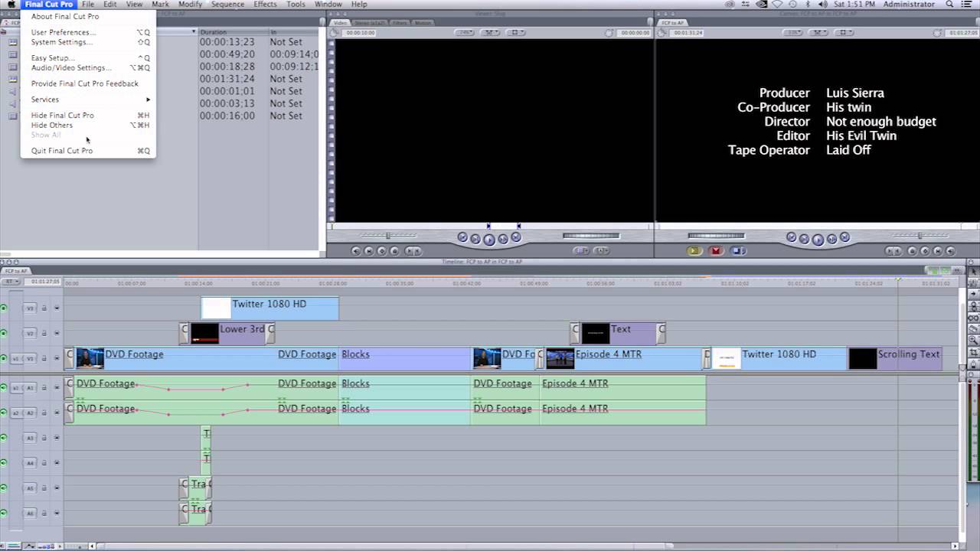This screenshot has height=551, width=980.
Task: Mute audio track A1 via green indicator
Action: [4, 388]
